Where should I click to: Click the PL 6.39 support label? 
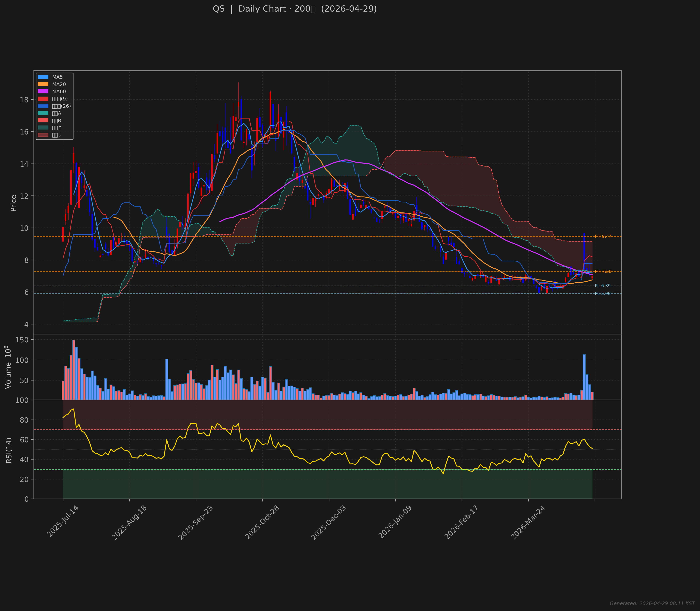point(602,286)
